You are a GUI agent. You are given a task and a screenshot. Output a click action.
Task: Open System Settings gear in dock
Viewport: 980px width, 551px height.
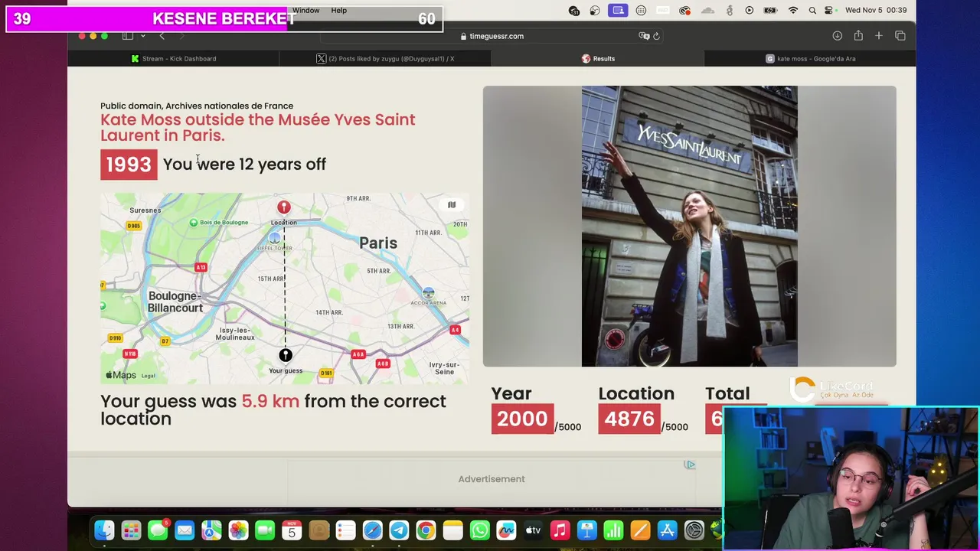[694, 530]
